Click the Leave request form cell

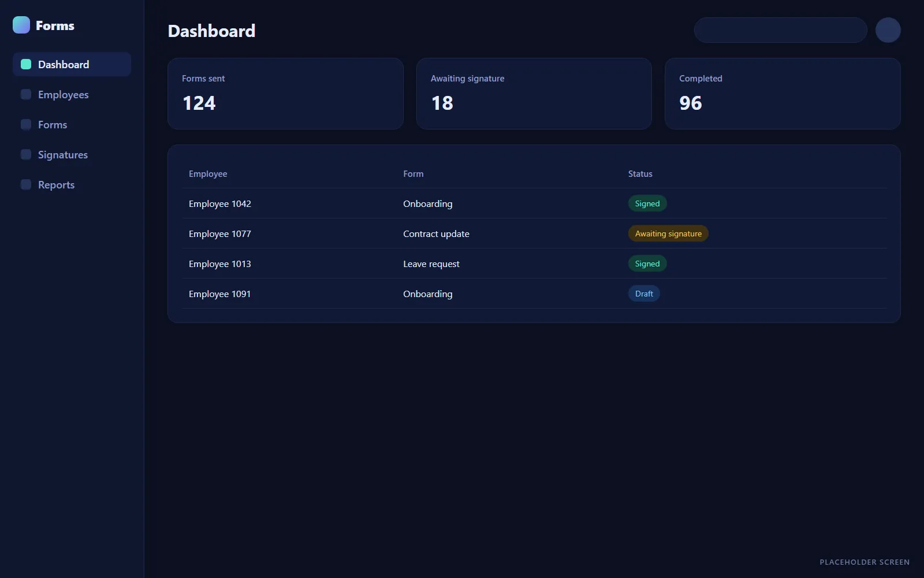[431, 264]
